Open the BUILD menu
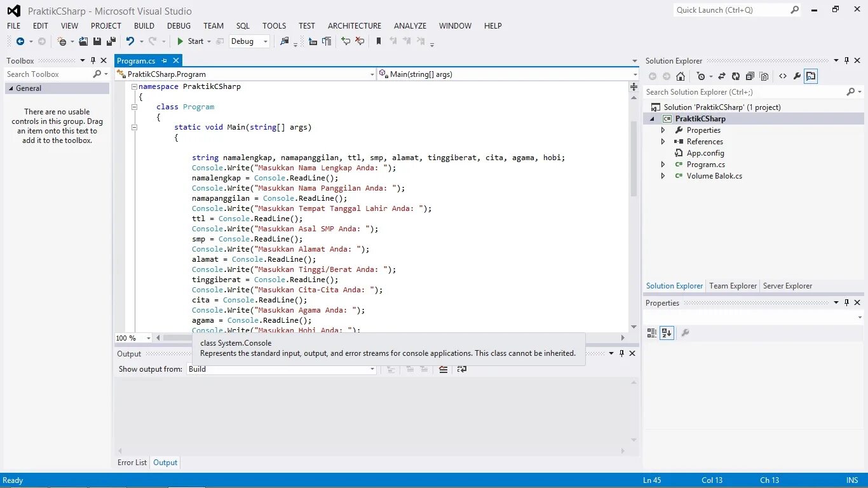The width and height of the screenshot is (868, 488). (x=144, y=26)
